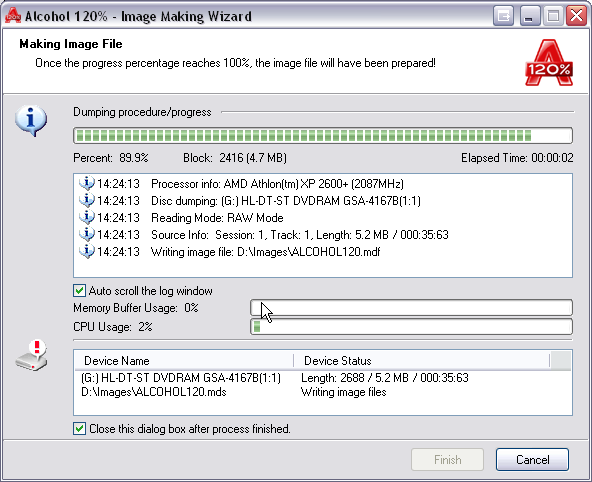The height and width of the screenshot is (482, 592).
Task: Click the Finish button
Action: [x=447, y=459]
